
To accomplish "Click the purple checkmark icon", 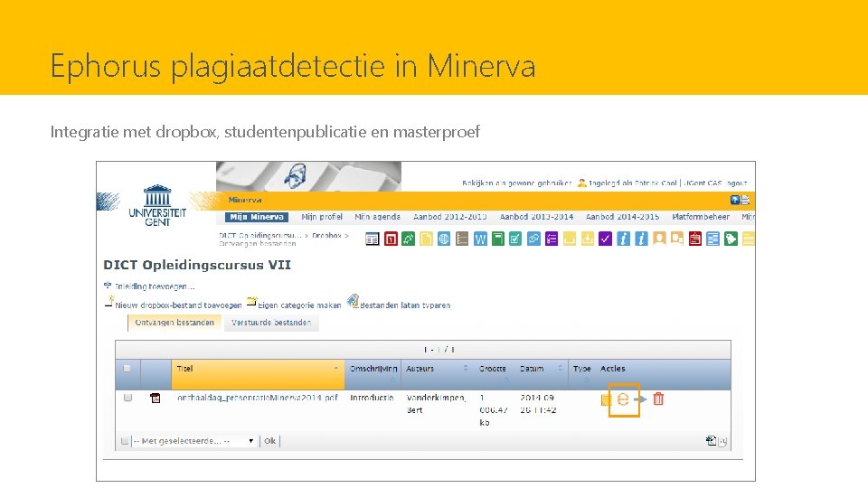I will pyautogui.click(x=605, y=239).
